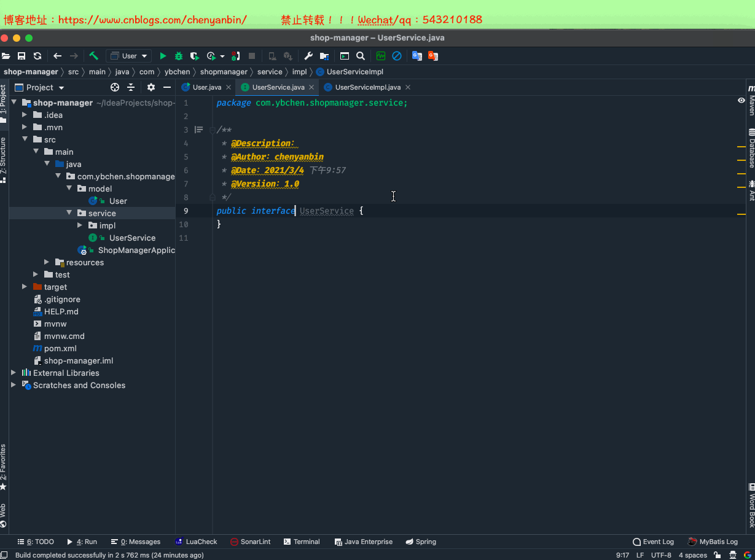Toggle the Ant tool window
Viewport: 755px width, 560px height.
click(x=751, y=190)
